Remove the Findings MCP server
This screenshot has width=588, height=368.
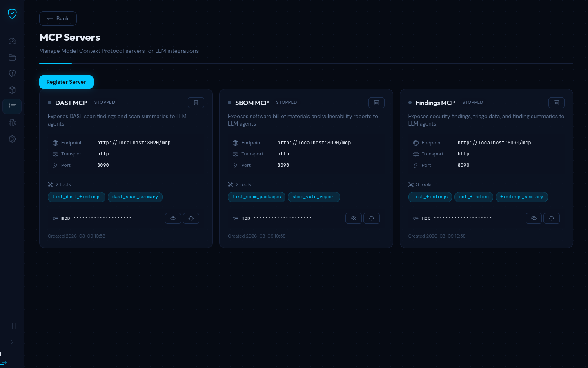(x=556, y=103)
